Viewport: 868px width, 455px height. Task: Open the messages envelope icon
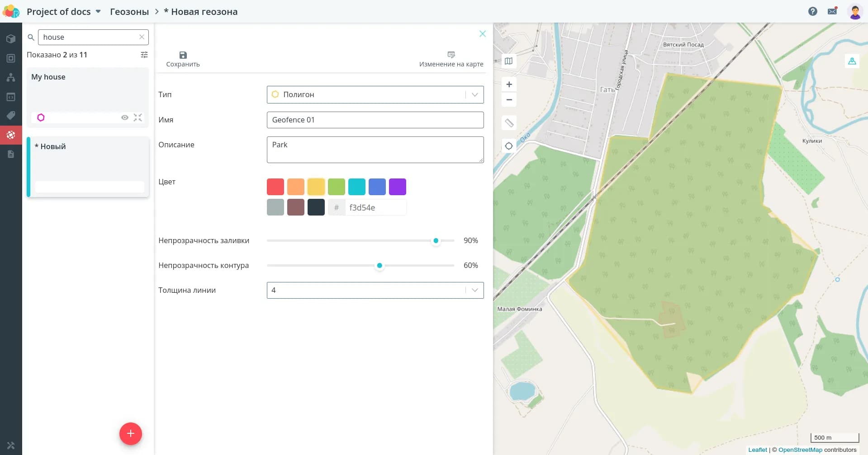(x=832, y=11)
